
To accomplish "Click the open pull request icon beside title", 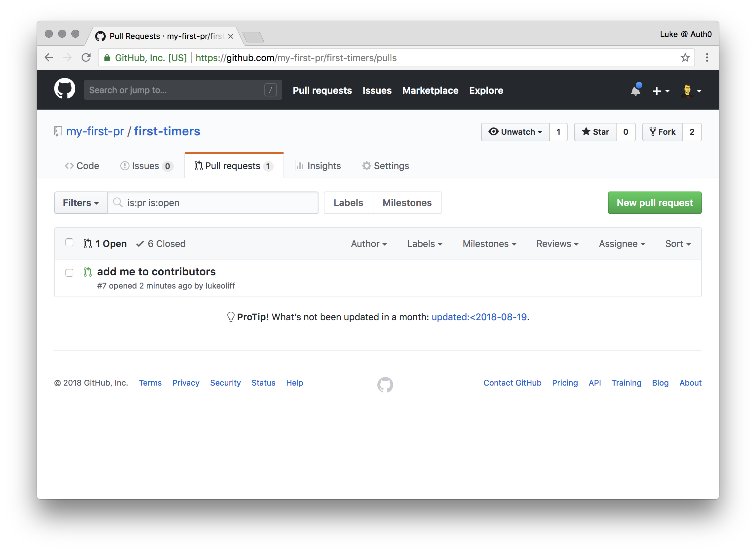I will click(88, 272).
